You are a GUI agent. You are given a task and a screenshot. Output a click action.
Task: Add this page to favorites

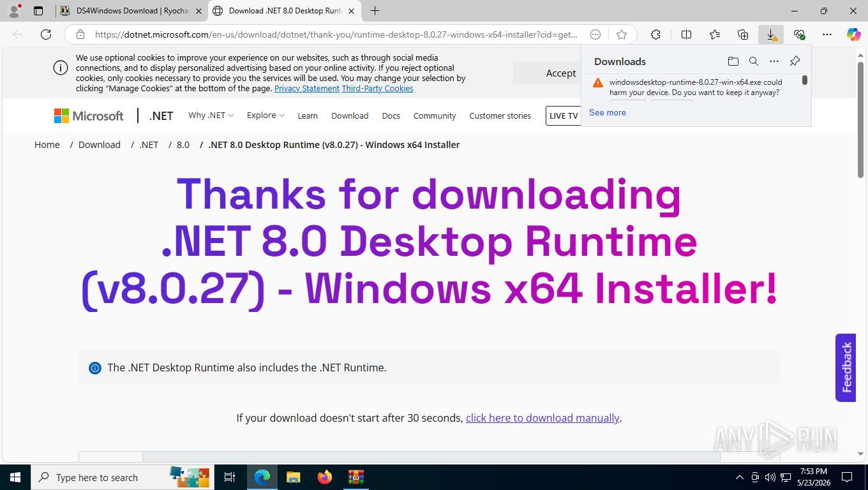(x=622, y=34)
